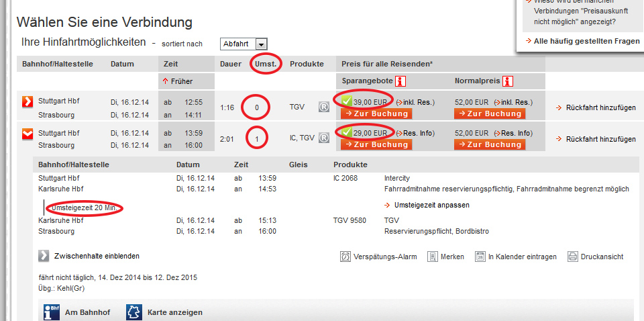Screen dimensions: 644x321
Task: Click the Merken notepad icon
Action: [x=433, y=257]
